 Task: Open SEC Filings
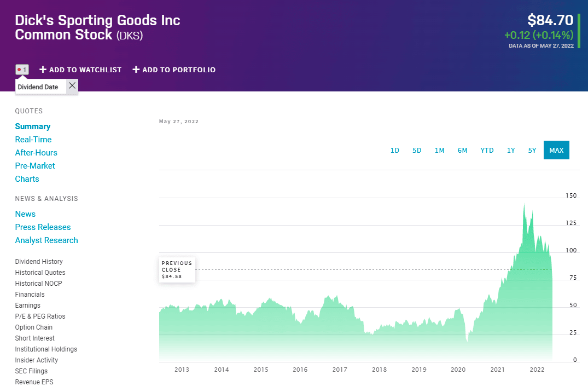tap(31, 371)
